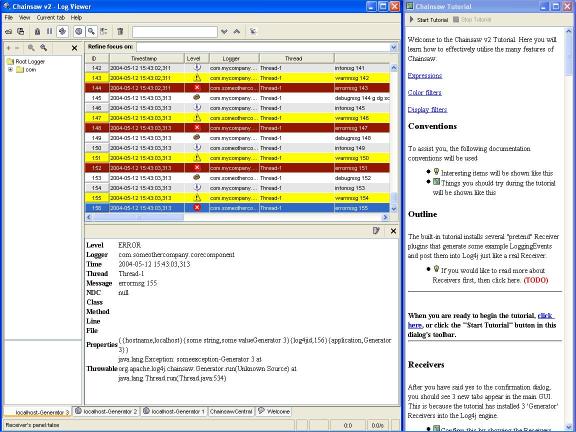Image resolution: width=576 pixels, height=432 pixels.
Task: Toggle the event detail panel magnifier button
Action: pos(91,32)
